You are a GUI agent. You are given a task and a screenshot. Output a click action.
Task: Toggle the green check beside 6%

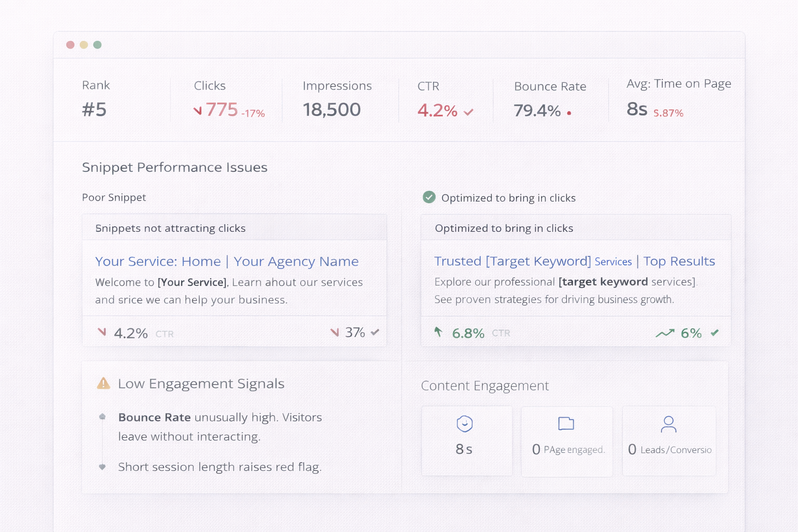pos(715,332)
